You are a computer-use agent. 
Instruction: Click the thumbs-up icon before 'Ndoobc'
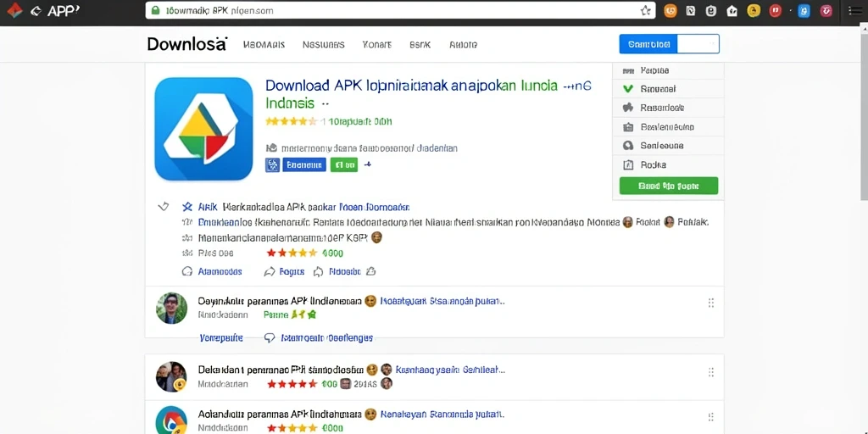coord(319,272)
